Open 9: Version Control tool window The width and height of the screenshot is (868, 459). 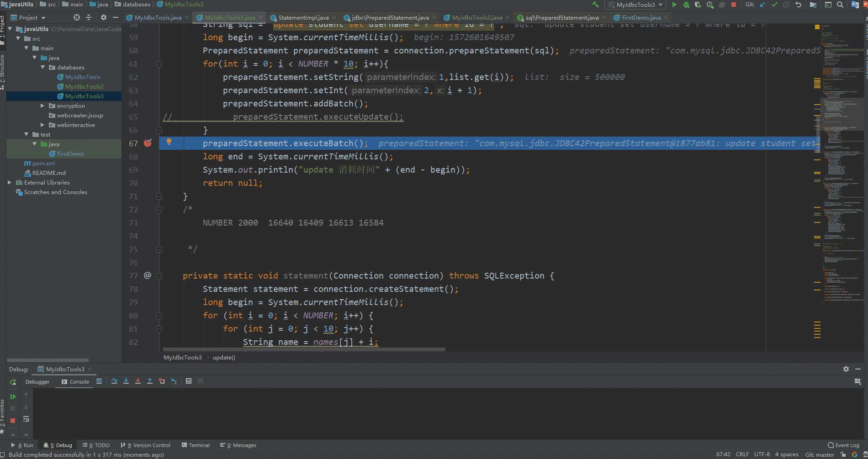(146, 445)
